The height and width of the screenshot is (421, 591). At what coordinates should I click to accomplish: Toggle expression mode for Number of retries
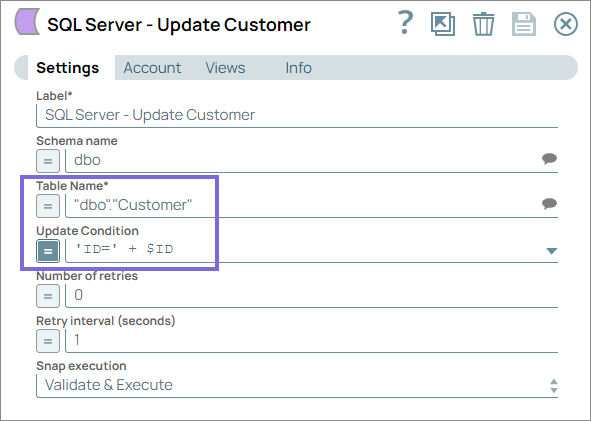48,296
